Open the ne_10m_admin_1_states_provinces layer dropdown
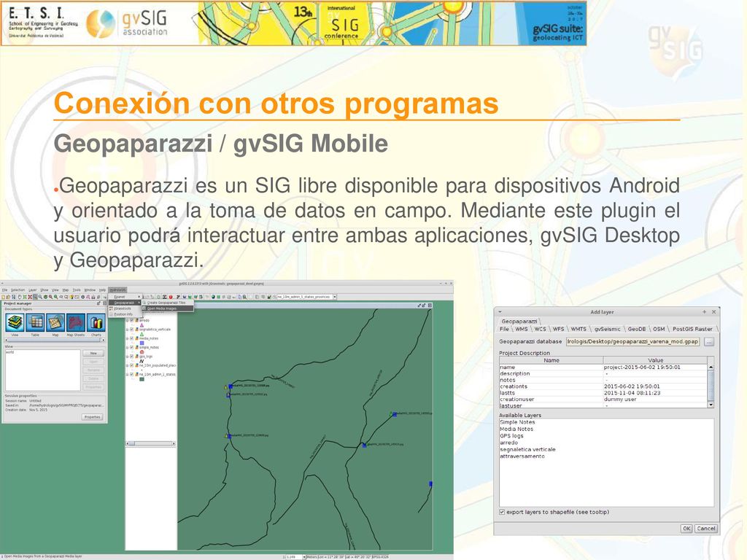 [334, 297]
